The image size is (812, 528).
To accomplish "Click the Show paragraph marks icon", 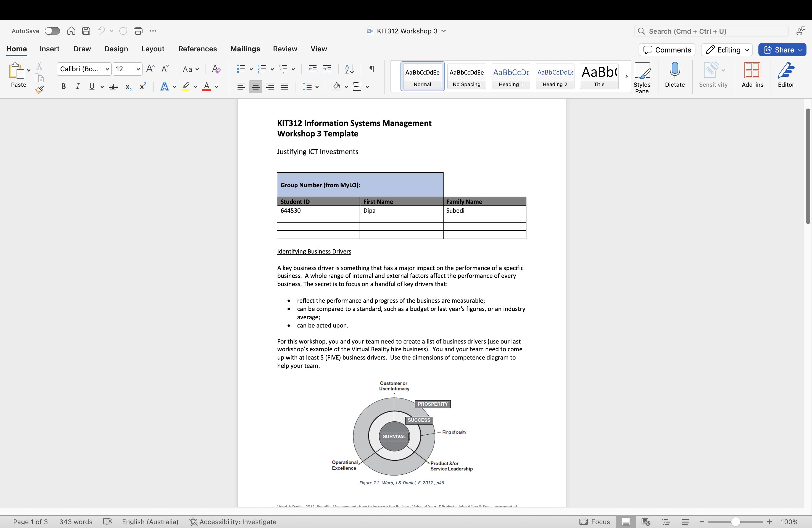I will (x=372, y=69).
